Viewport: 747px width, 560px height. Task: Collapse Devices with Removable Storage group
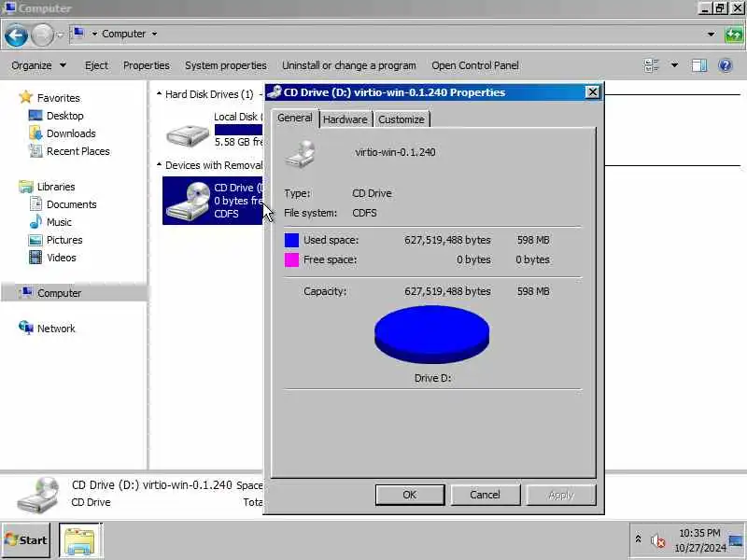[x=159, y=165]
